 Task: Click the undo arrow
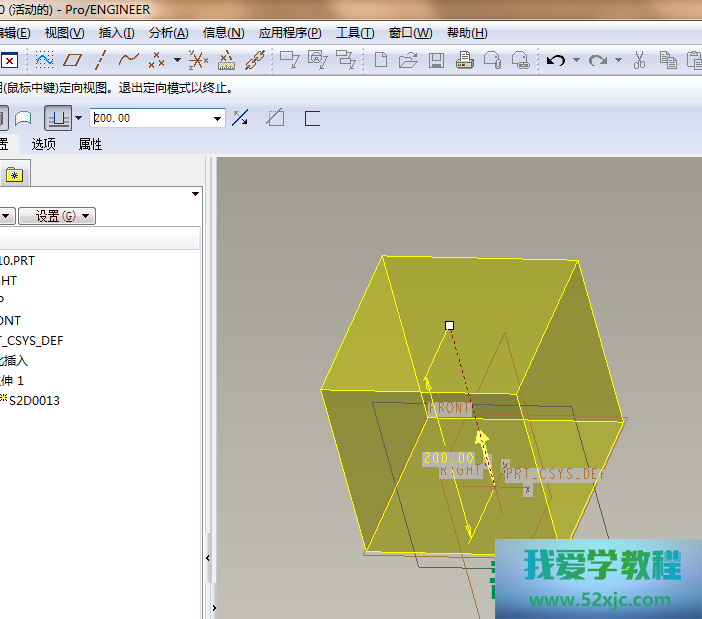556,60
